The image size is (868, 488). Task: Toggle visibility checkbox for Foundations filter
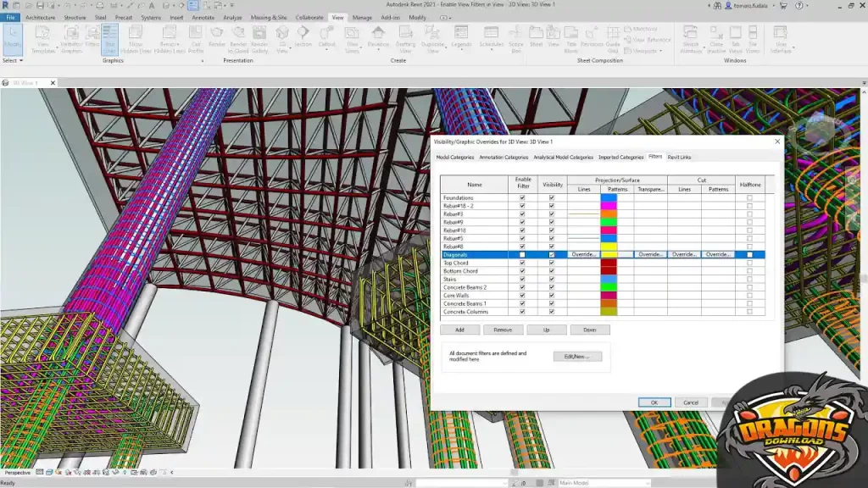pos(552,197)
